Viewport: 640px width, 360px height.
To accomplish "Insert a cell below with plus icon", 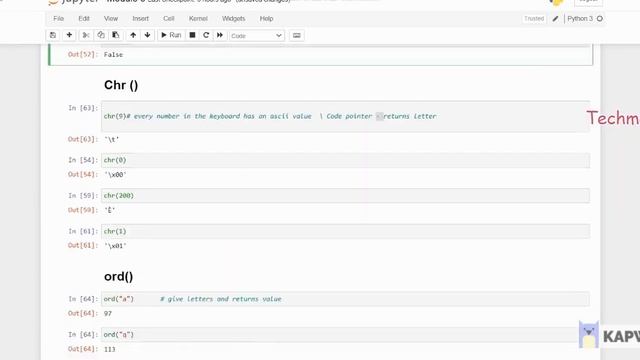I will click(x=69, y=35).
